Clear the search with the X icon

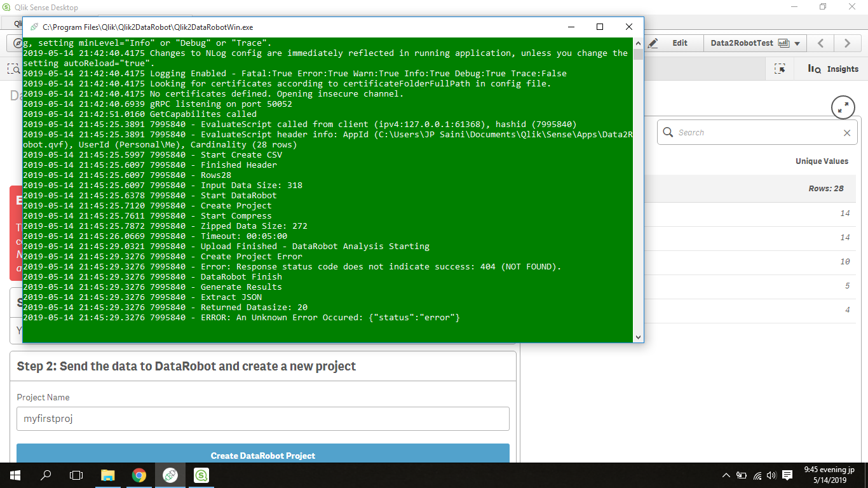[846, 133]
